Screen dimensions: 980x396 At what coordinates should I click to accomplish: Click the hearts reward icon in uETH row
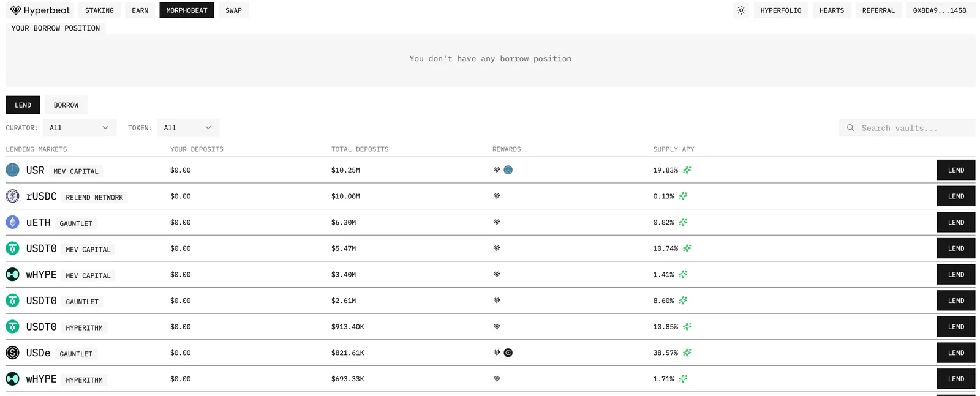pos(497,222)
